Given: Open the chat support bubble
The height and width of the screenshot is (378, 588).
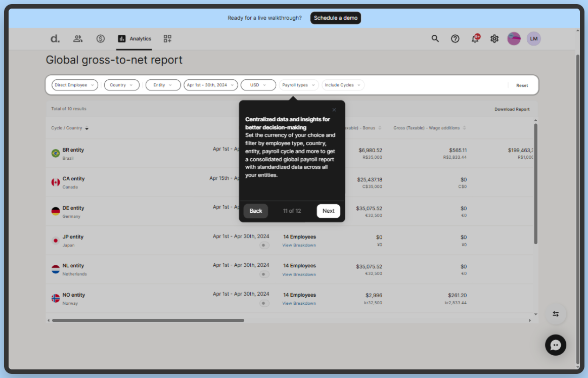Looking at the screenshot, I should (x=556, y=345).
